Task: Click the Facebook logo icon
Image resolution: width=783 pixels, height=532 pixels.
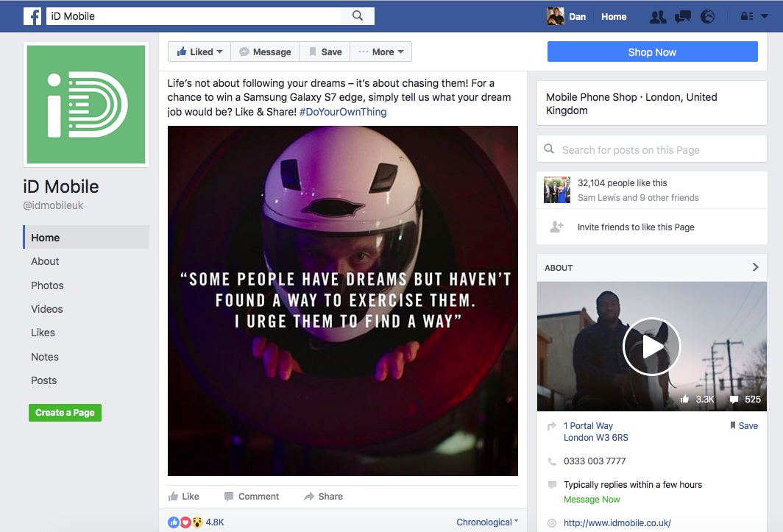Action: (x=32, y=16)
